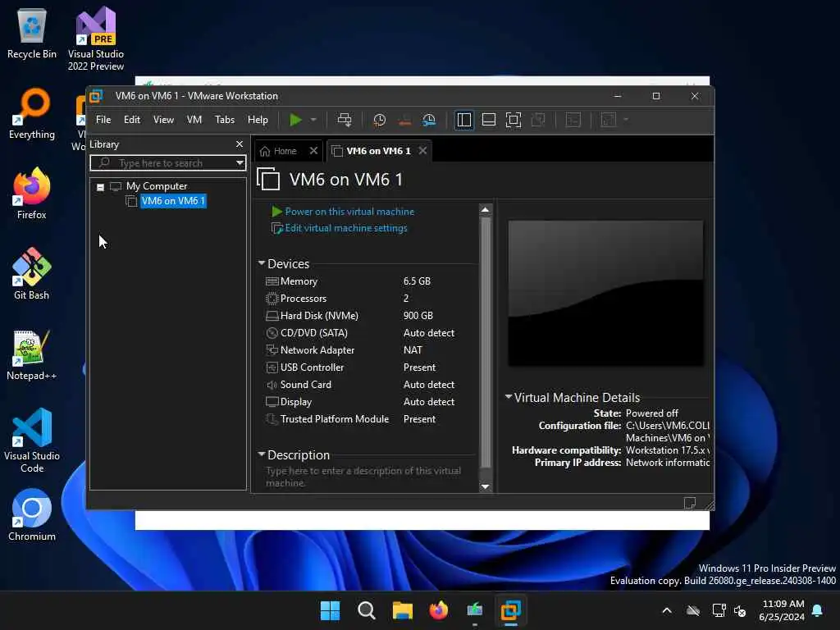Viewport: 840px width, 630px height.
Task: Click the scroll up arrow of summary pane
Action: point(486,209)
